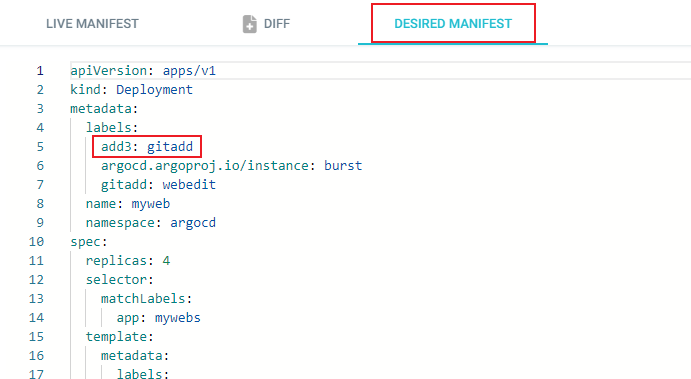
Task: Click line number 1 in the gutter
Action: click(40, 71)
